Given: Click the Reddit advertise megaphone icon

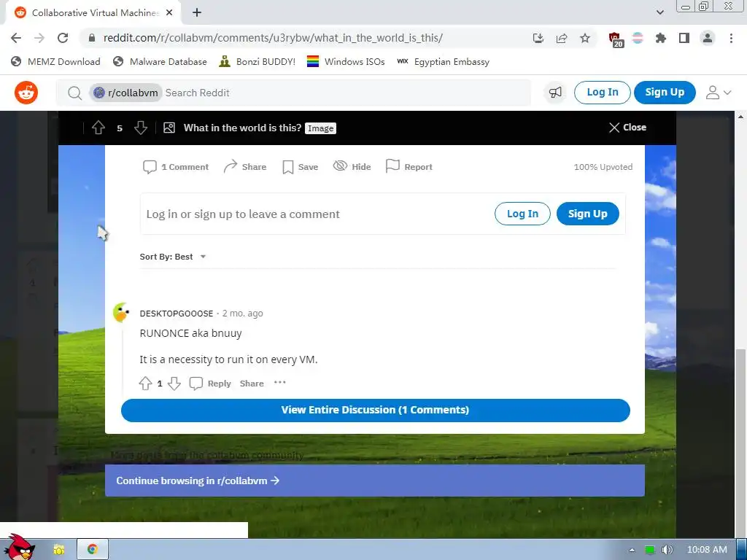Looking at the screenshot, I should (555, 93).
